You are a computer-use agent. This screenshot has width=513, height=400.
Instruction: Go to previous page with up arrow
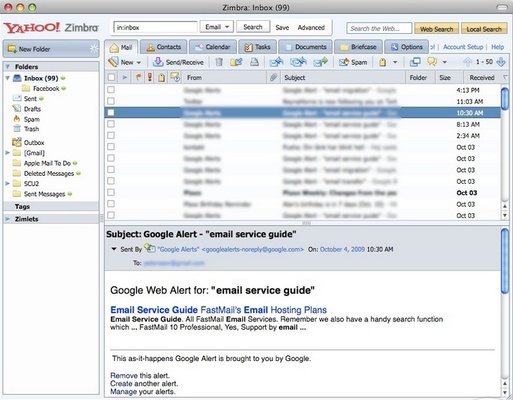(468, 62)
